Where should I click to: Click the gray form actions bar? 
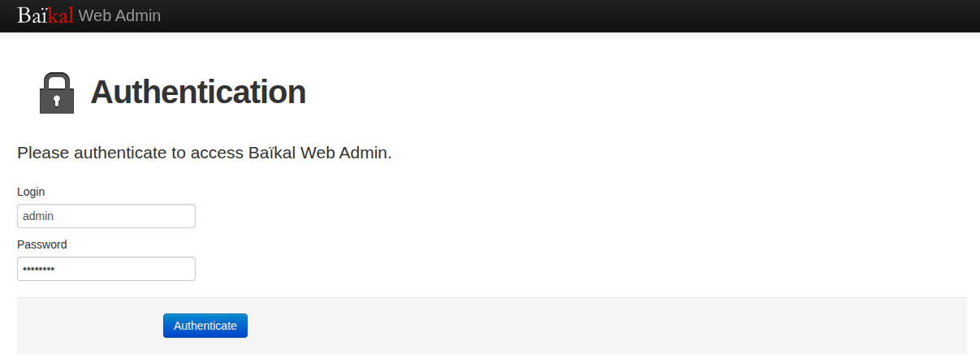pyautogui.click(x=568, y=326)
